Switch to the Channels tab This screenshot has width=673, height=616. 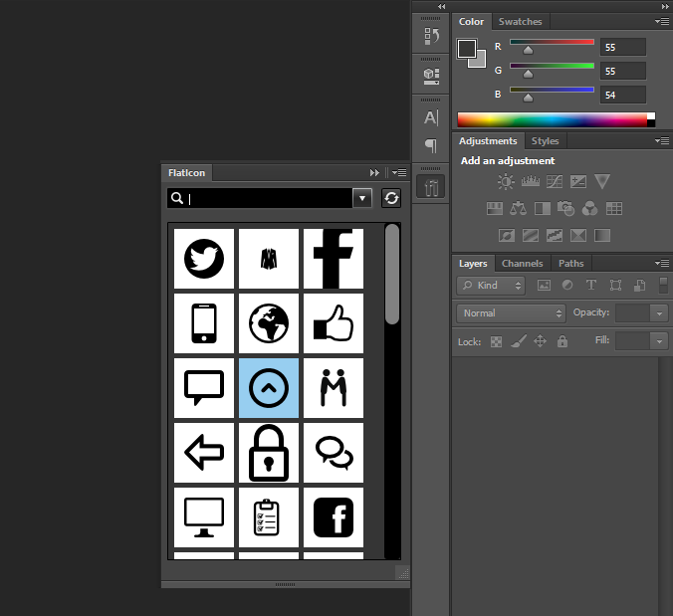[522, 264]
